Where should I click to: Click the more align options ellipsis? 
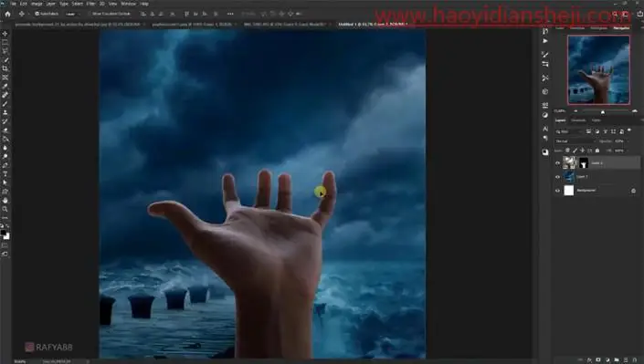[x=230, y=14]
